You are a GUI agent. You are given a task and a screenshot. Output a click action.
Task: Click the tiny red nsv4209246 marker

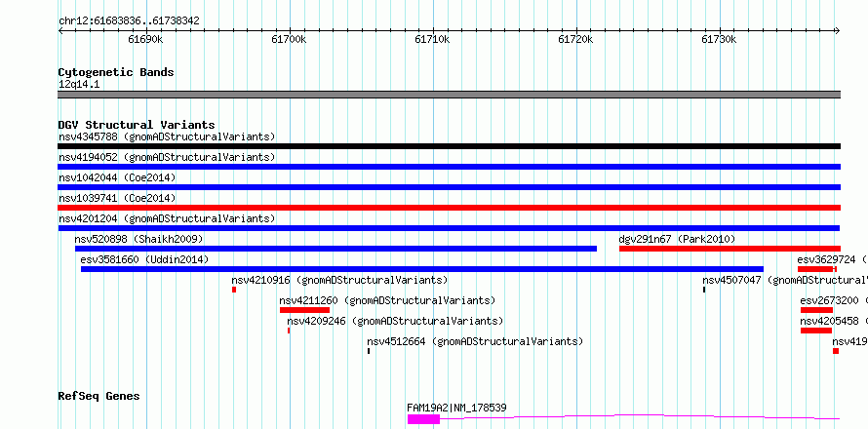289,331
